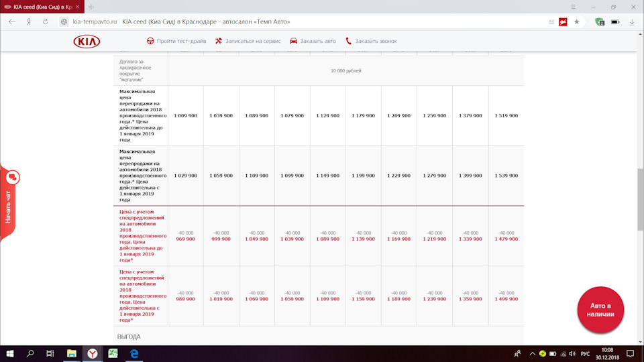The height and width of the screenshot is (362, 644).
Task: Close the KIA ceed tab
Action: 77,7
